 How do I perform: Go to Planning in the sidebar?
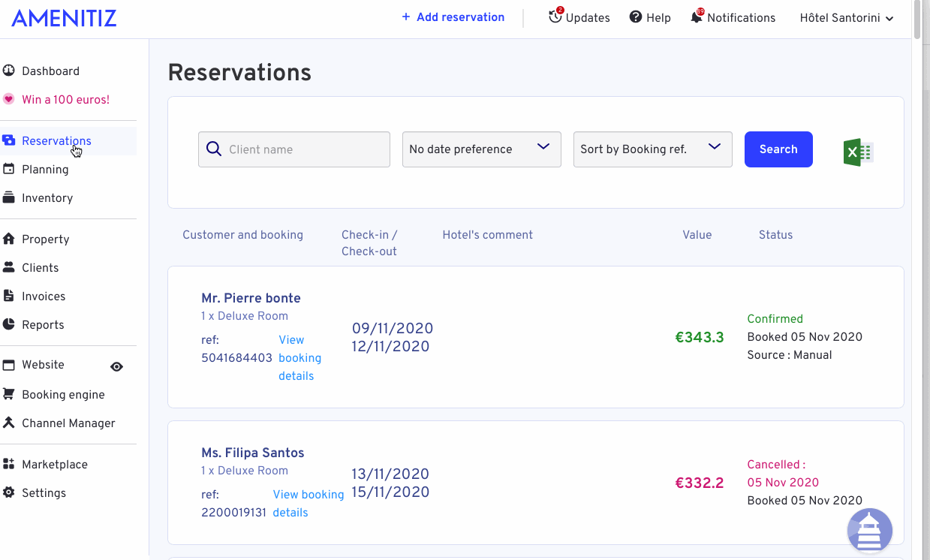point(45,170)
